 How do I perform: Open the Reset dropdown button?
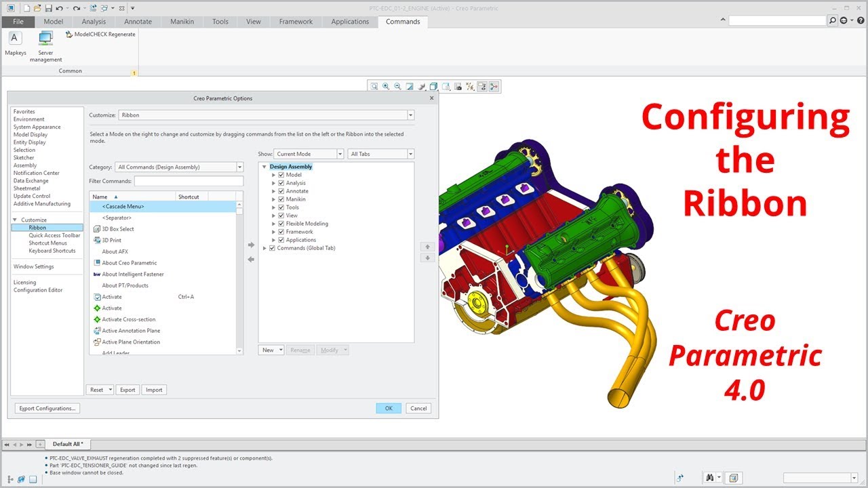[100, 390]
